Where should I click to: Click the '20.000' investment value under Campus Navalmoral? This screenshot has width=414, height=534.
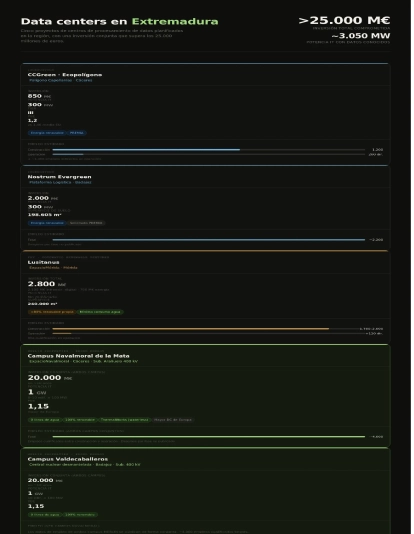point(44,377)
